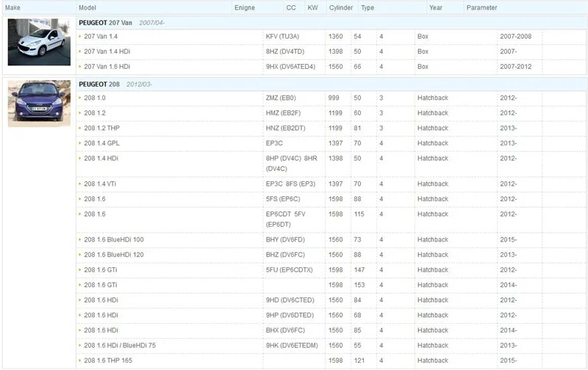Click the Enigne column header
The height and width of the screenshot is (370, 588).
point(245,7)
